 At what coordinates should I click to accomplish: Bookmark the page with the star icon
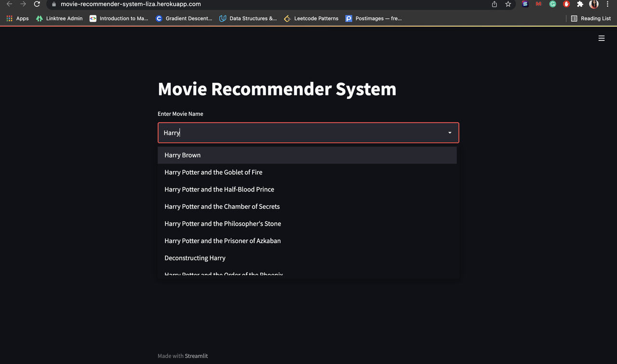508,4
